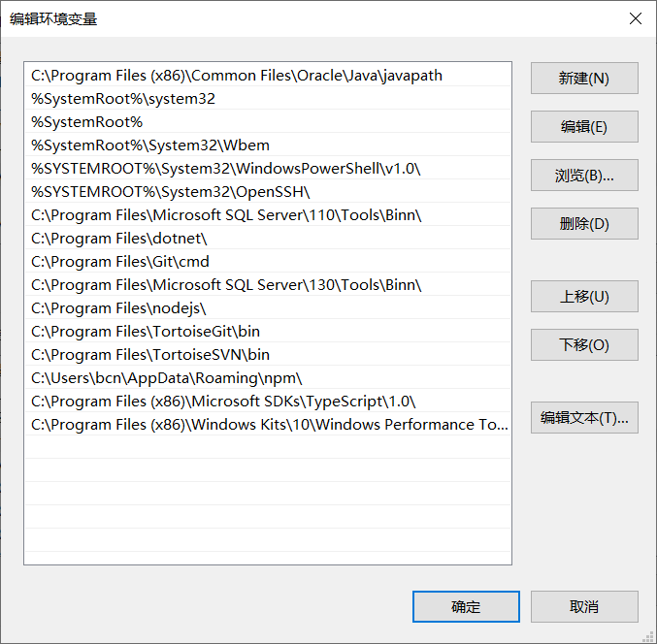Select the TortoiseSVN\bin entry

coord(268,355)
